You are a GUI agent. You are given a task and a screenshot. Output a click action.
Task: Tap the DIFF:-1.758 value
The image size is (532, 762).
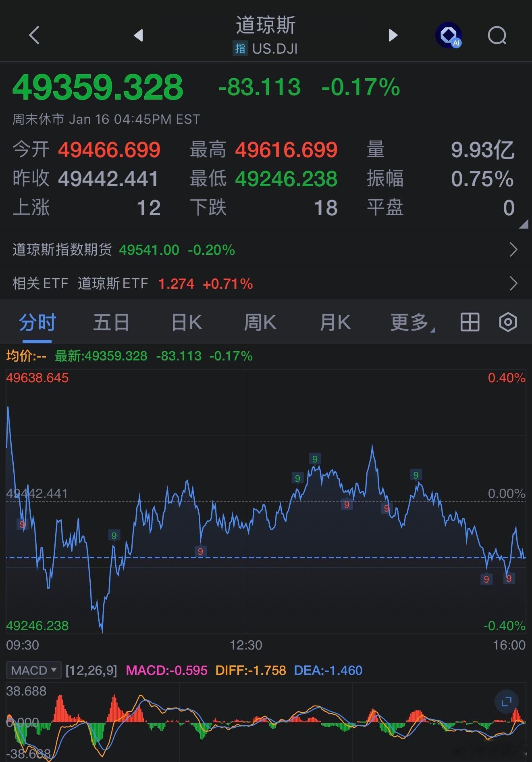tap(251, 670)
